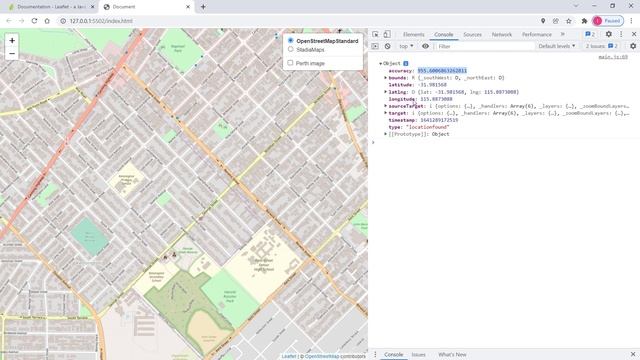Expand the sourceTarget property
Viewport: 640px width, 360px height.
385,106
